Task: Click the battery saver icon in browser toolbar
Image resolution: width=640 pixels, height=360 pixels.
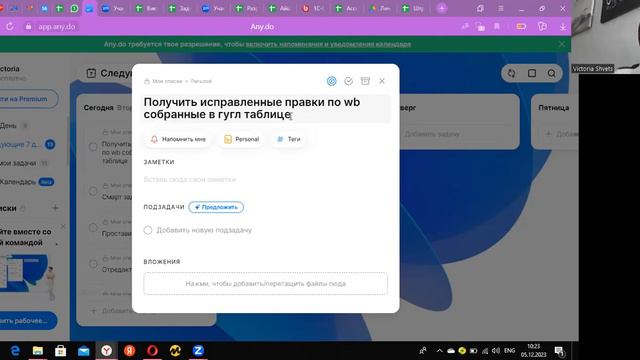Action: [x=521, y=27]
